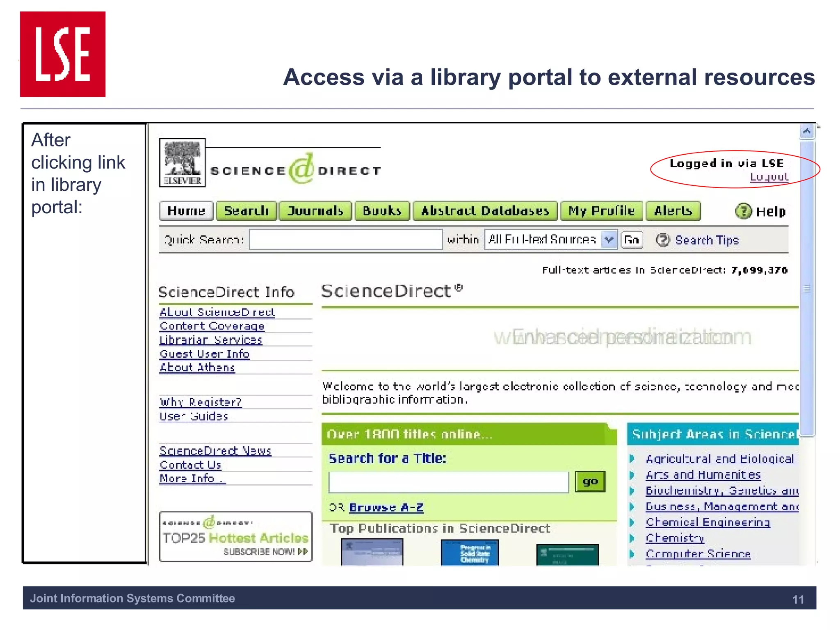Click the Help link
Image resolution: width=840 pixels, height=630 pixels.
click(771, 212)
